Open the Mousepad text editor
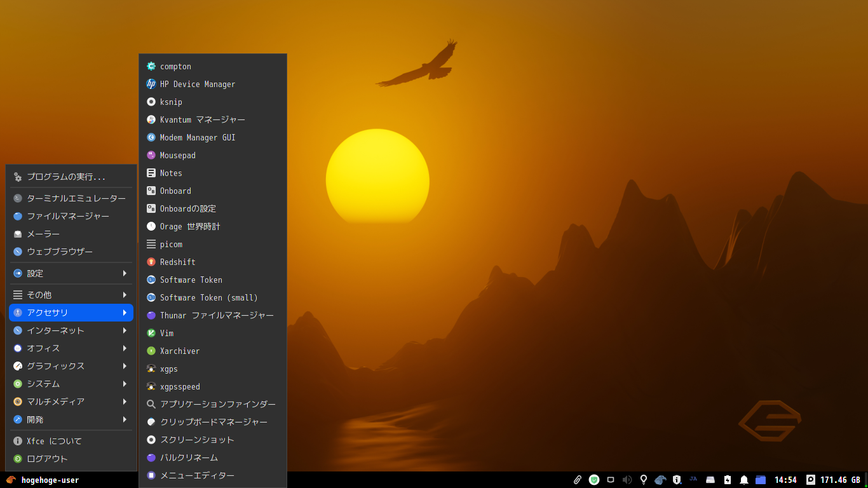Viewport: 868px width, 488px height. click(213, 155)
